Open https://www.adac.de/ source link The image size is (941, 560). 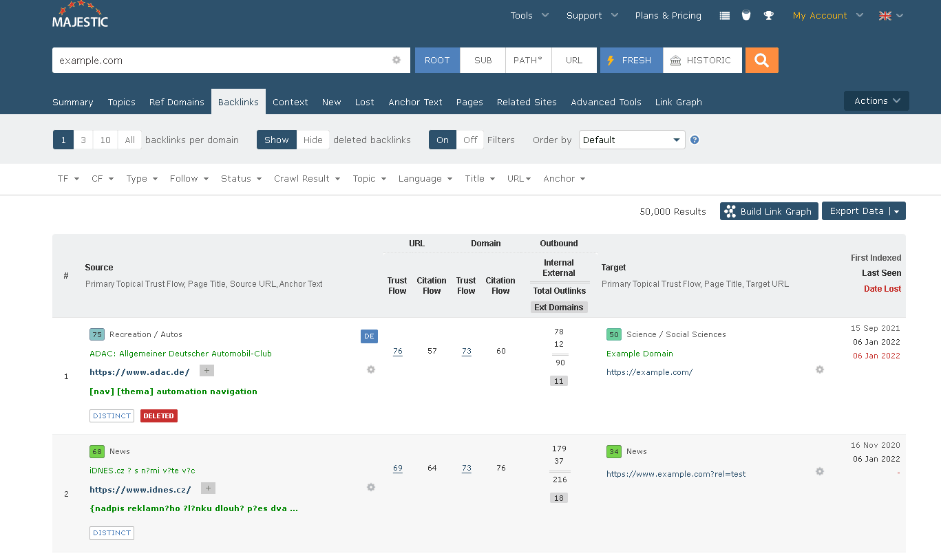click(x=140, y=372)
